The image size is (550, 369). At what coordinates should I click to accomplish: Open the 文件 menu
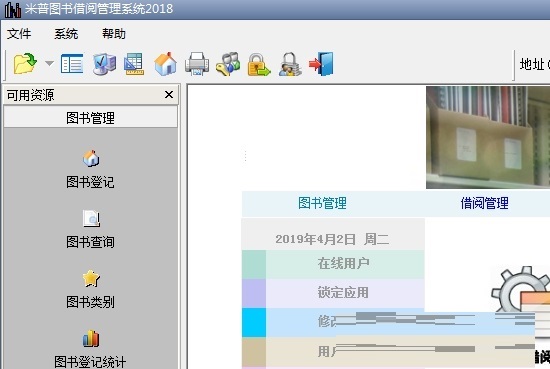click(x=19, y=34)
